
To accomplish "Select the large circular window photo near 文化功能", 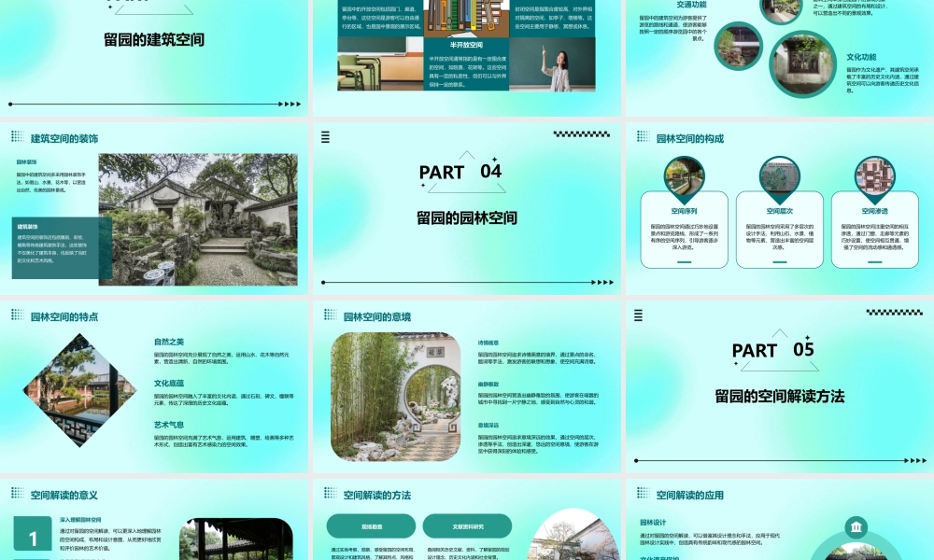I will 801,64.
